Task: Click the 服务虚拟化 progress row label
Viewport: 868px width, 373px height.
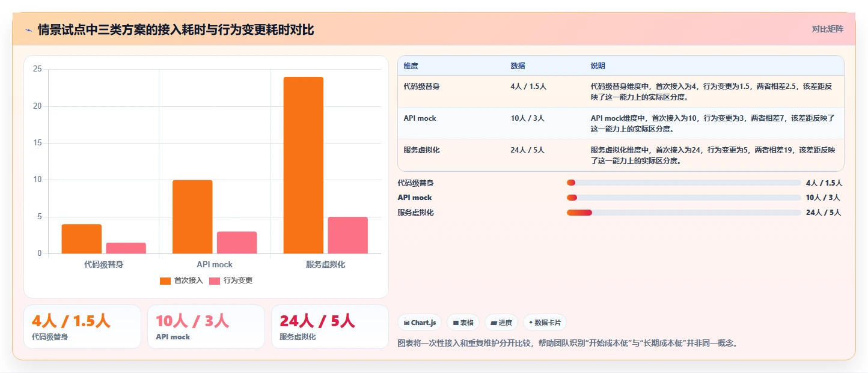Action: click(x=416, y=213)
